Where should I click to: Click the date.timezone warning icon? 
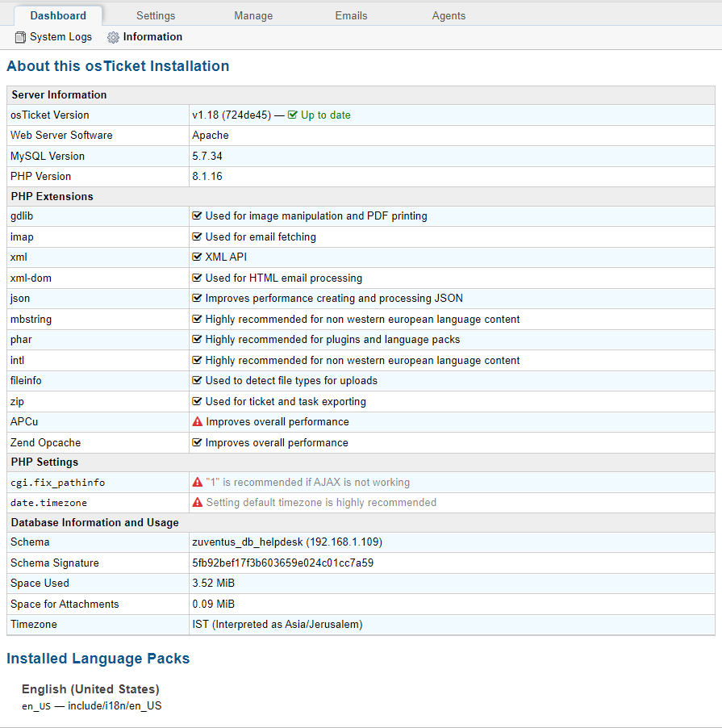click(197, 502)
